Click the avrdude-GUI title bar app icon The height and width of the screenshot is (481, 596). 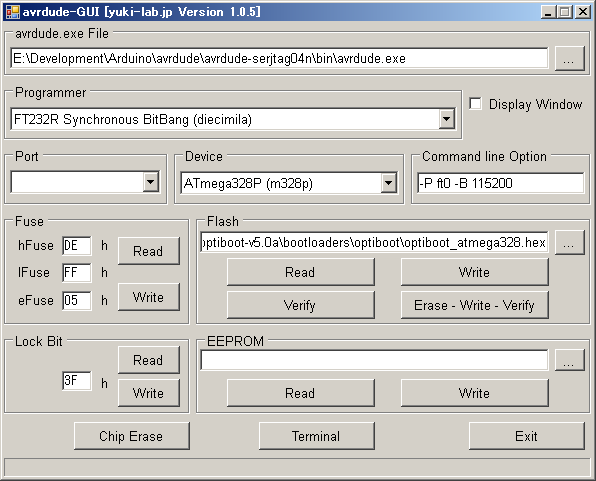tap(13, 12)
